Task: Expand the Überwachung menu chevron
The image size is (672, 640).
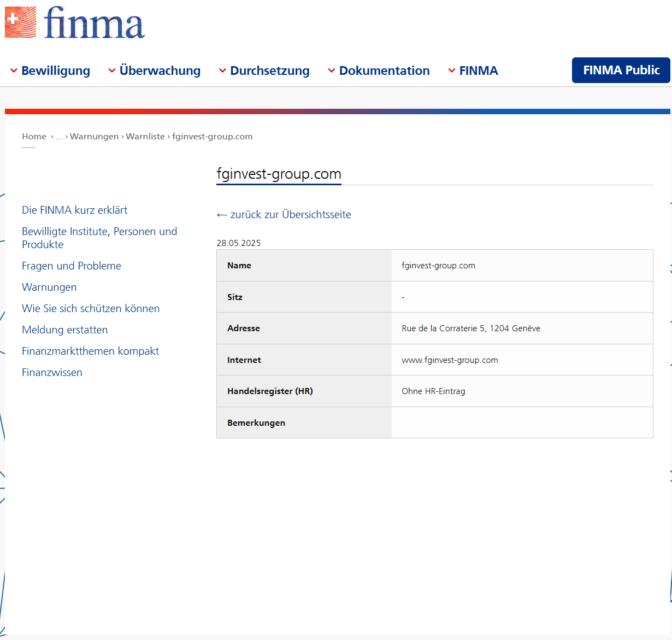Action: (112, 71)
